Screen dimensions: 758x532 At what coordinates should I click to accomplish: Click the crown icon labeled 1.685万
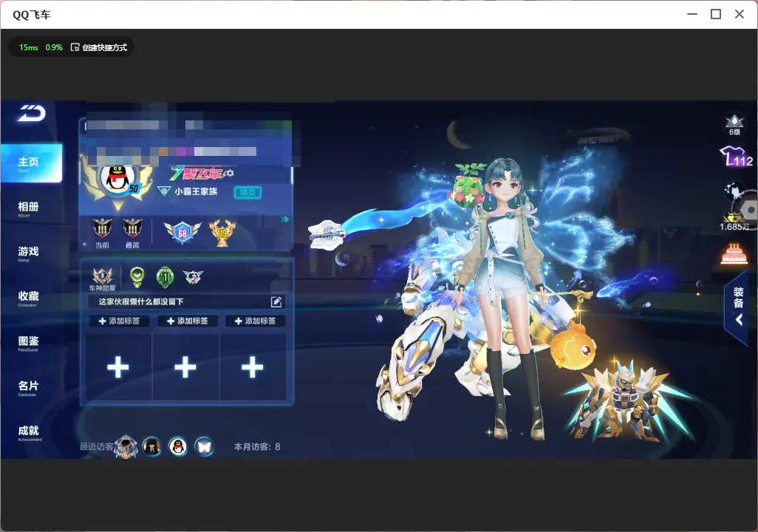734,222
